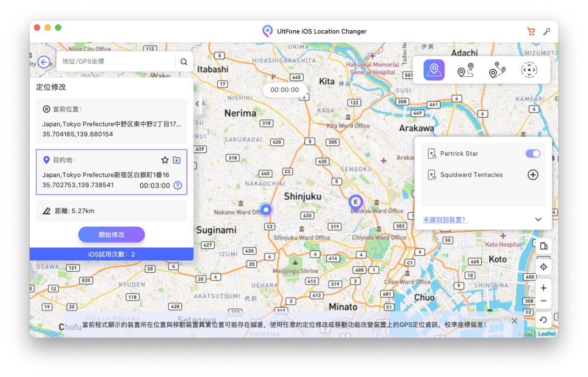Click the back arrow button
This screenshot has width=588, height=377.
pos(44,62)
